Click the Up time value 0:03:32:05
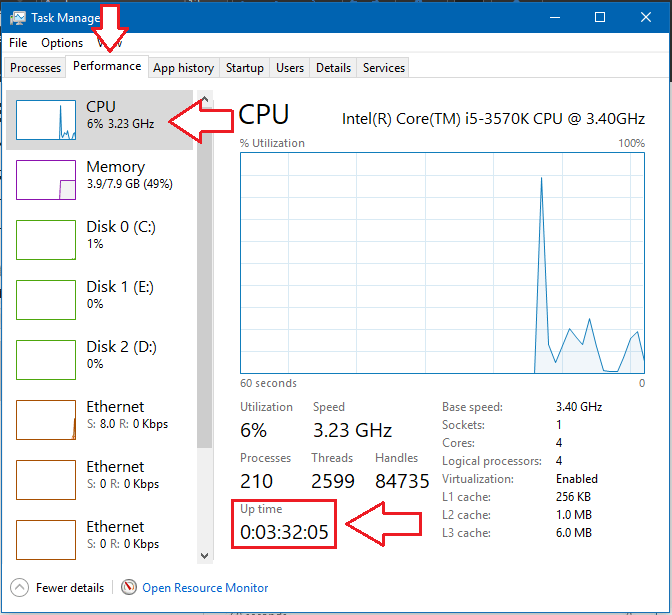The height and width of the screenshot is (615, 672). pyautogui.click(x=284, y=532)
